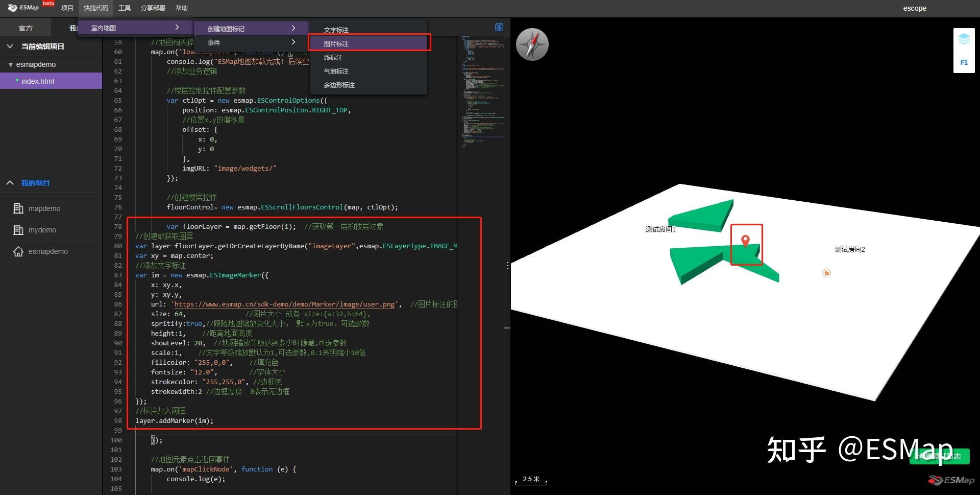Click the user.png URL in line 86

click(285, 304)
